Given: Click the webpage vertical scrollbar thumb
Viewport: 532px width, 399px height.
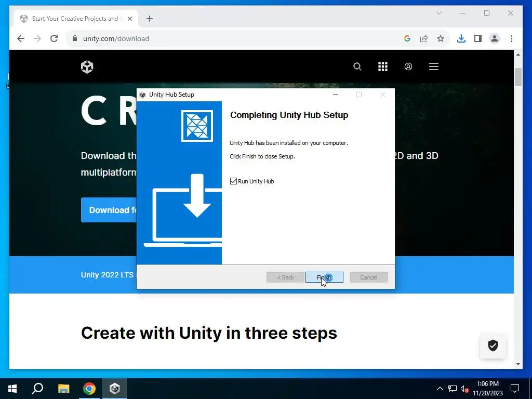Looking at the screenshot, I should pyautogui.click(x=518, y=77).
